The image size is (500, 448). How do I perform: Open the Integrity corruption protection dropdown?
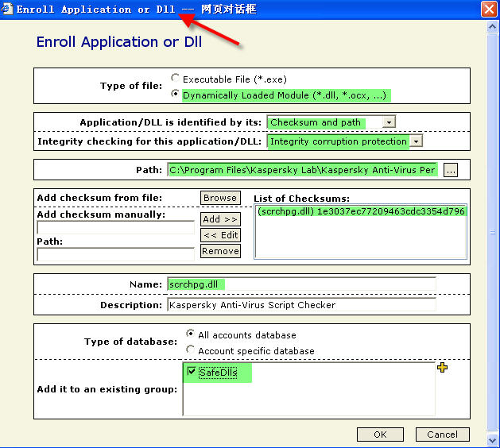coord(416,141)
